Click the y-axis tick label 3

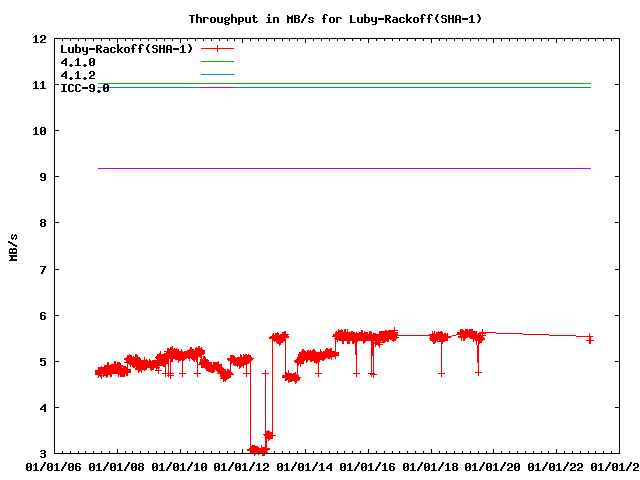43,454
